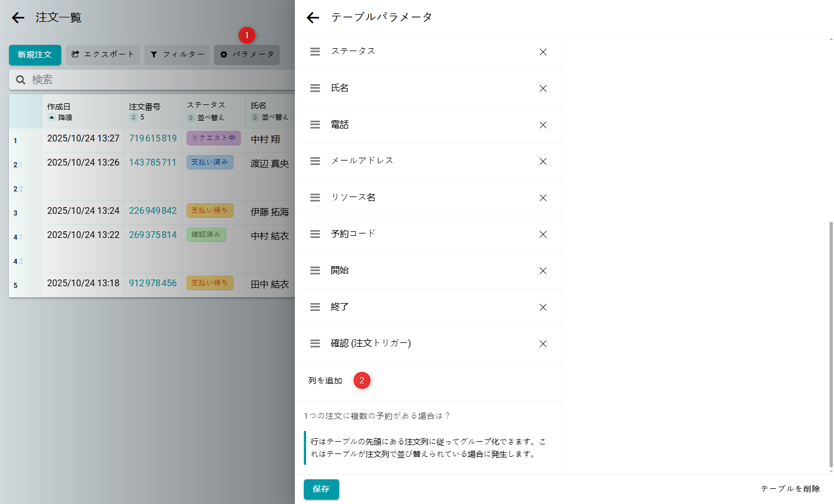Open order number 226949842
The width and height of the screenshot is (834, 504).
153,210
